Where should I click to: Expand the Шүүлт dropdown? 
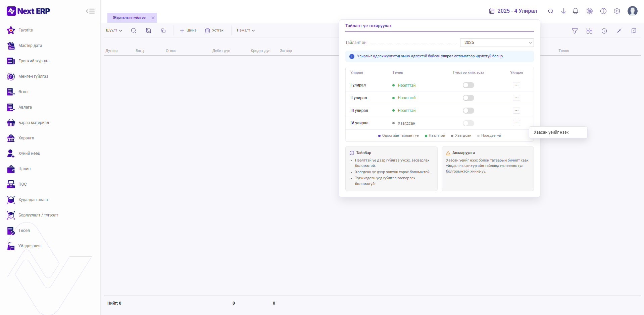pos(114,30)
